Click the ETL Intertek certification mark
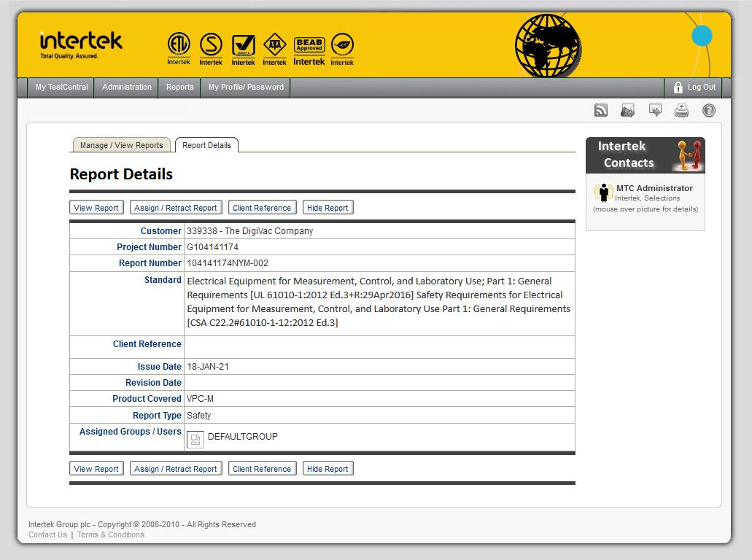Image resolution: width=752 pixels, height=560 pixels. (x=179, y=48)
